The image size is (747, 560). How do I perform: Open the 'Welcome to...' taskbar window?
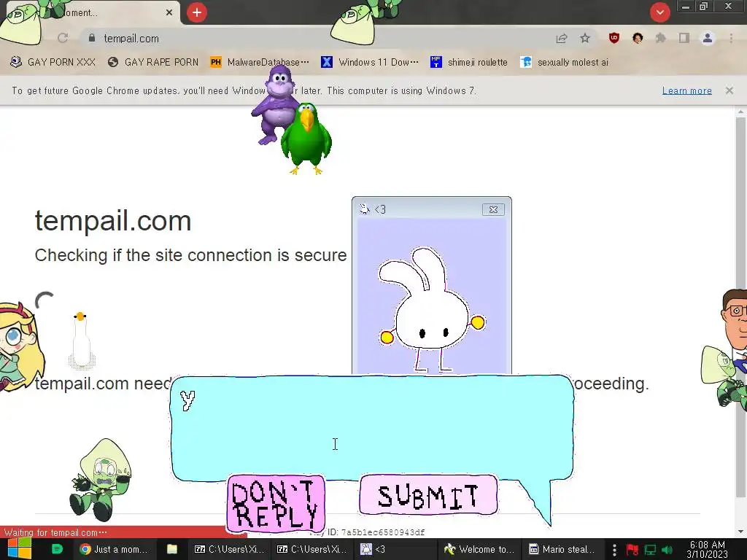(479, 549)
